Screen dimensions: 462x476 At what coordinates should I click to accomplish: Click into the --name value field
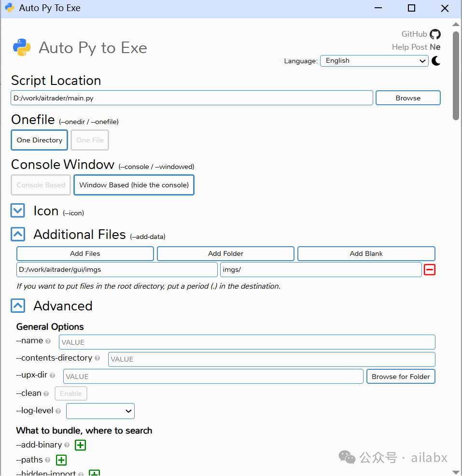247,342
